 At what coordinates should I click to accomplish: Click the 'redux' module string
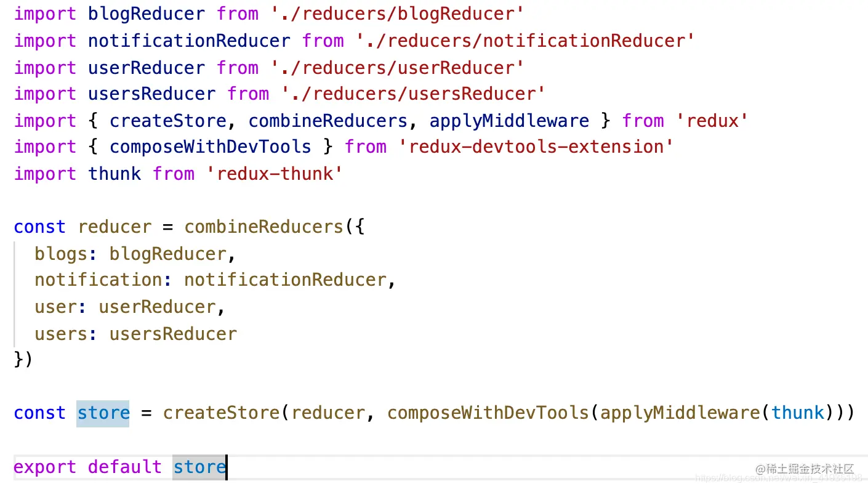click(x=712, y=121)
